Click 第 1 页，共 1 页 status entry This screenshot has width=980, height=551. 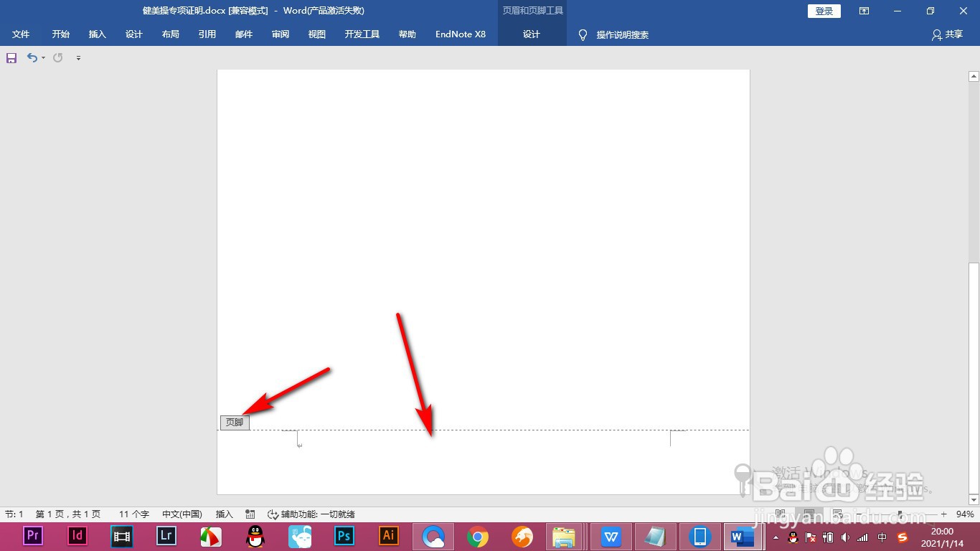pos(68,514)
